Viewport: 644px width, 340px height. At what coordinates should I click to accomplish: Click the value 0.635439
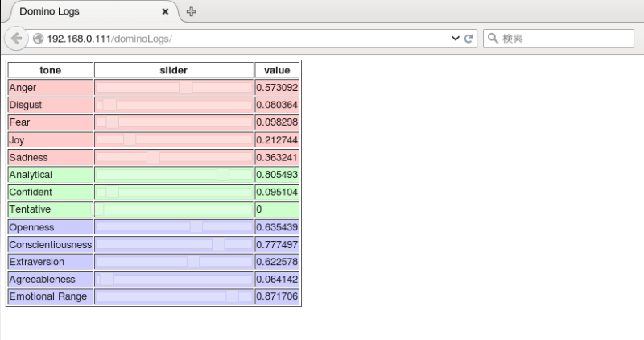(x=277, y=227)
